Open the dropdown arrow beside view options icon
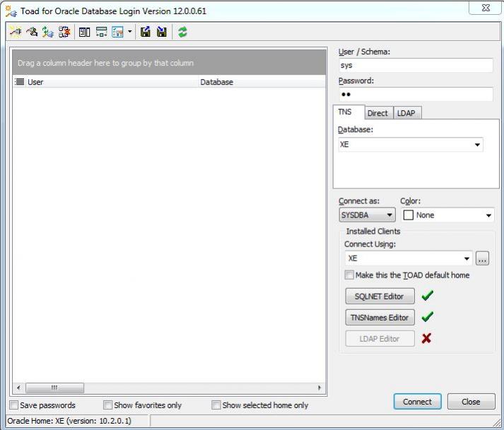 point(130,32)
